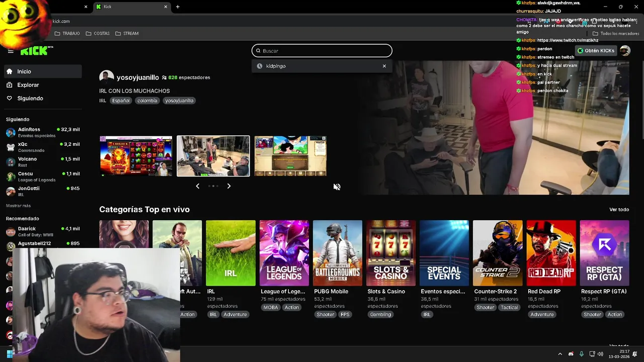
Task: Remove kidpingo from search history
Action: (x=384, y=66)
